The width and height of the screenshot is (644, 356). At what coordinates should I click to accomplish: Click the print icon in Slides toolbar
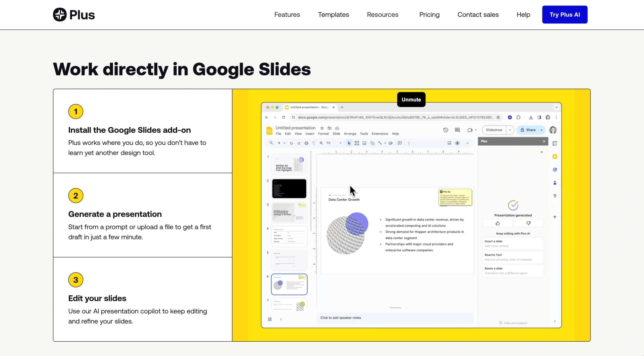(x=306, y=143)
